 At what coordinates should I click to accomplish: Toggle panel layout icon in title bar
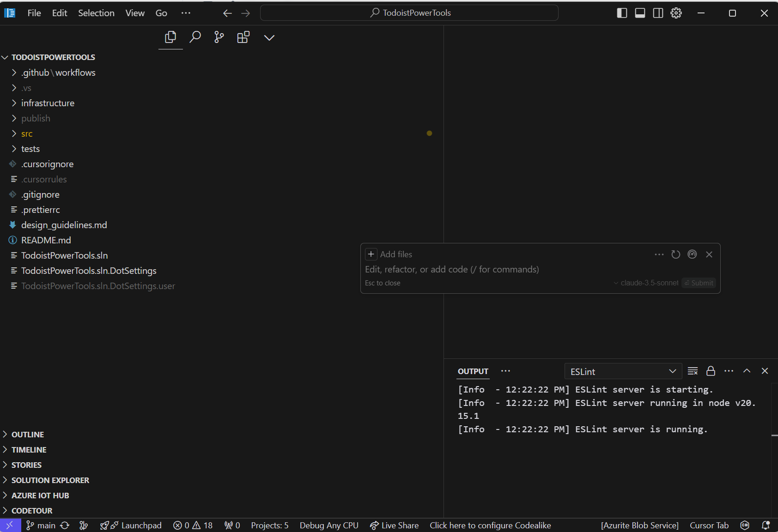tap(640, 13)
